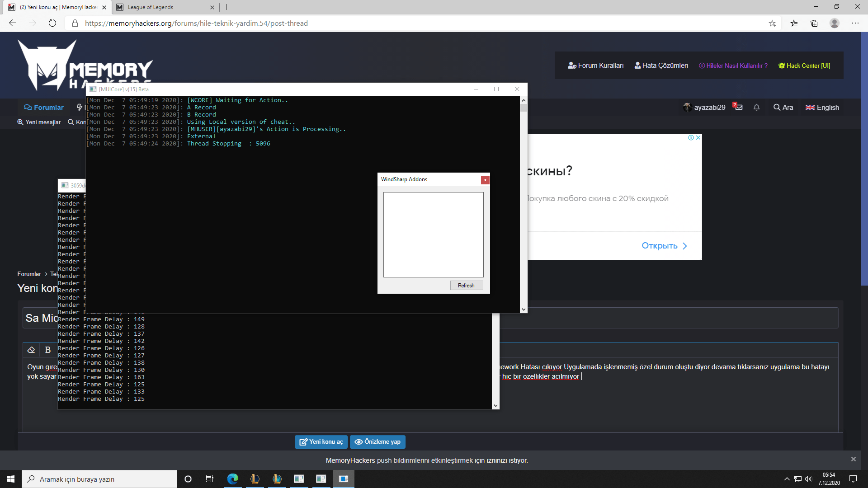Open Hileler Nasıl Kullanılır link

pyautogui.click(x=733, y=66)
